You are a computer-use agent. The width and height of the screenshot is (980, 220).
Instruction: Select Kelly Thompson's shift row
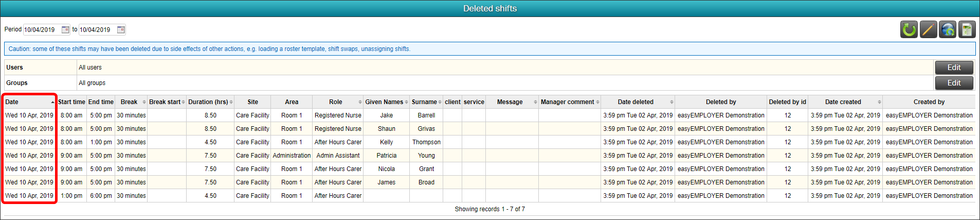(489, 142)
